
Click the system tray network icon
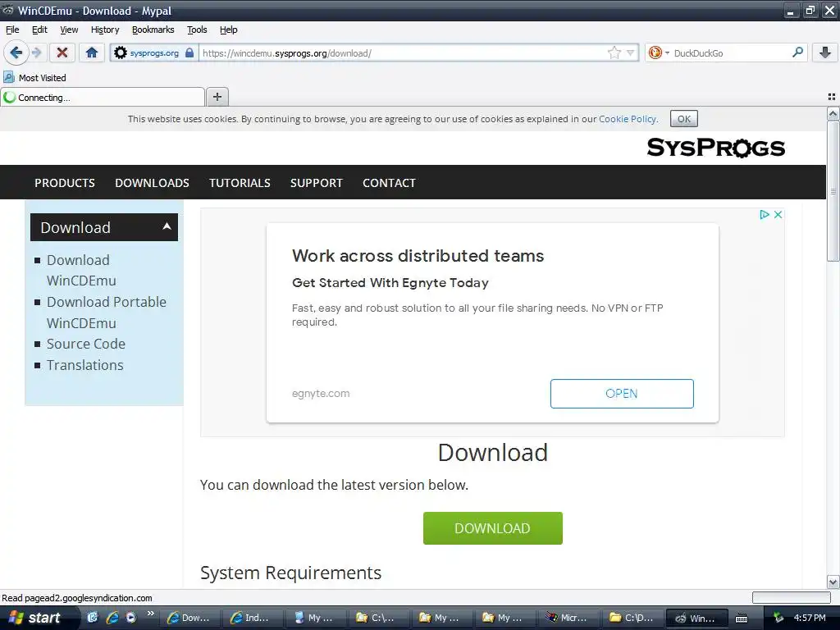(x=778, y=618)
